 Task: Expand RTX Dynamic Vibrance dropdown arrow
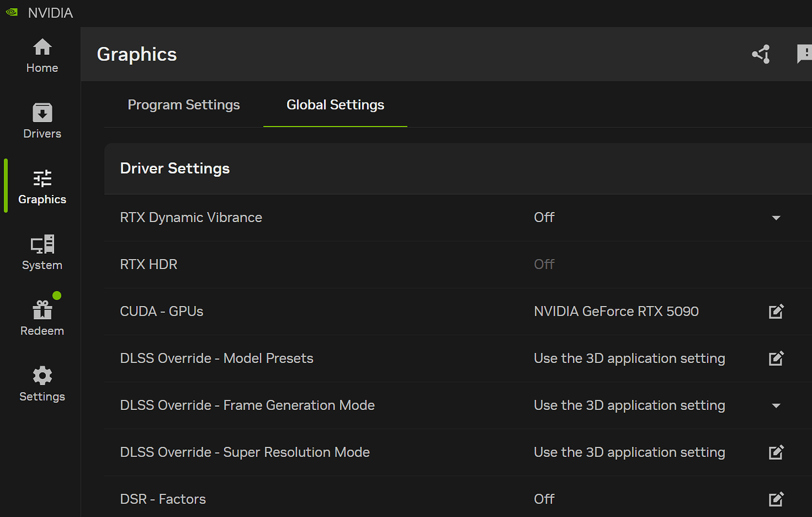click(776, 218)
